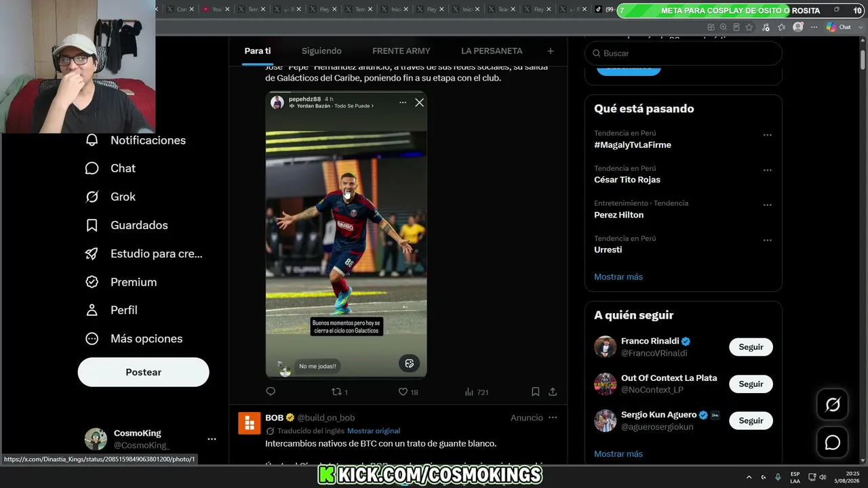Open the floating Grok button
This screenshot has height=488, width=868.
pyautogui.click(x=833, y=405)
